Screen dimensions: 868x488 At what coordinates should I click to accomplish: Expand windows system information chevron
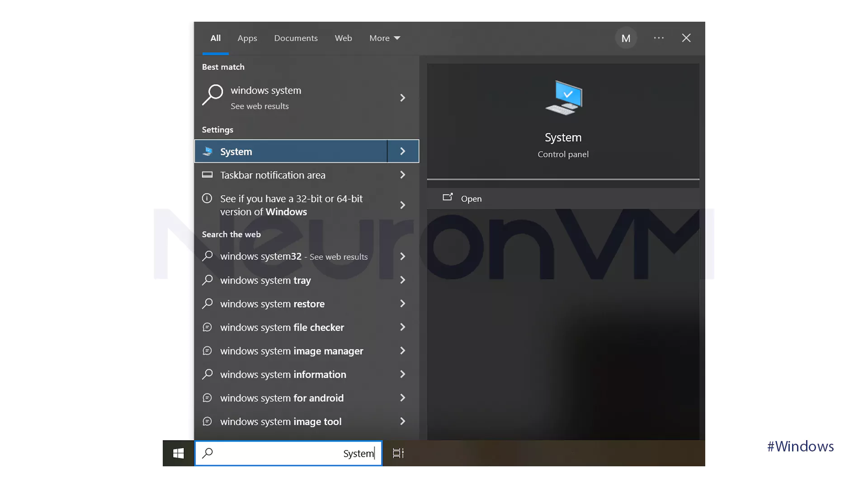point(403,374)
